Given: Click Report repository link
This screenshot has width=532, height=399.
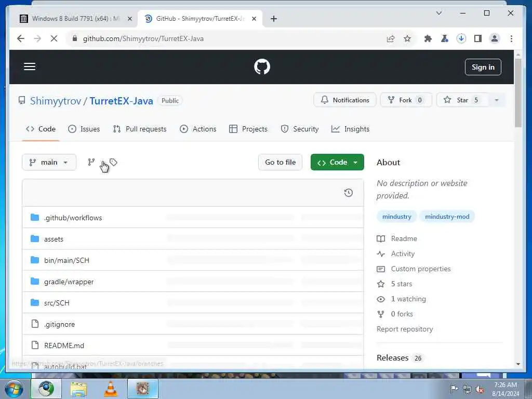Looking at the screenshot, I should (x=404, y=329).
